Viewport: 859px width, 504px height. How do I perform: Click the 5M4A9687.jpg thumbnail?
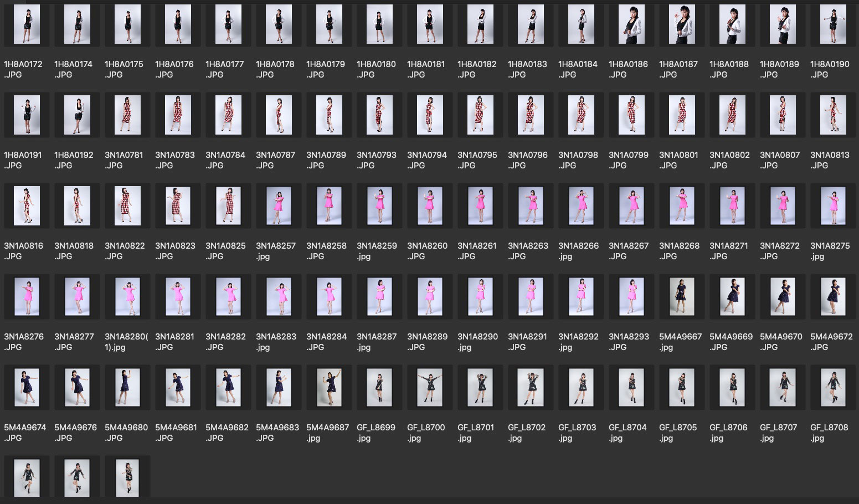click(329, 388)
